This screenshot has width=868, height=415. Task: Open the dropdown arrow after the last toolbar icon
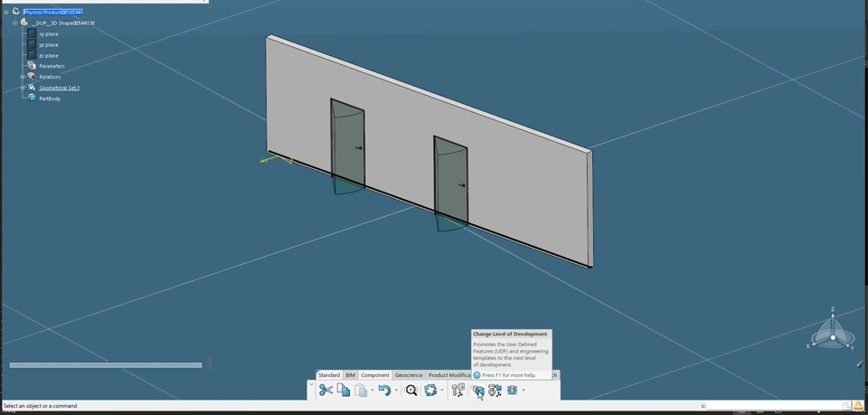click(x=524, y=390)
